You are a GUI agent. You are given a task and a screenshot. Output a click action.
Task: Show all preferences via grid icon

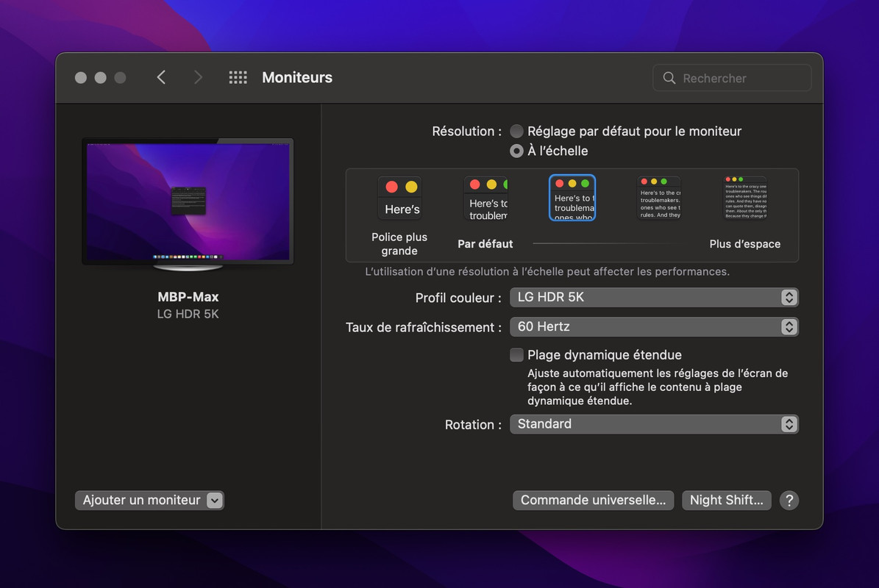click(238, 77)
